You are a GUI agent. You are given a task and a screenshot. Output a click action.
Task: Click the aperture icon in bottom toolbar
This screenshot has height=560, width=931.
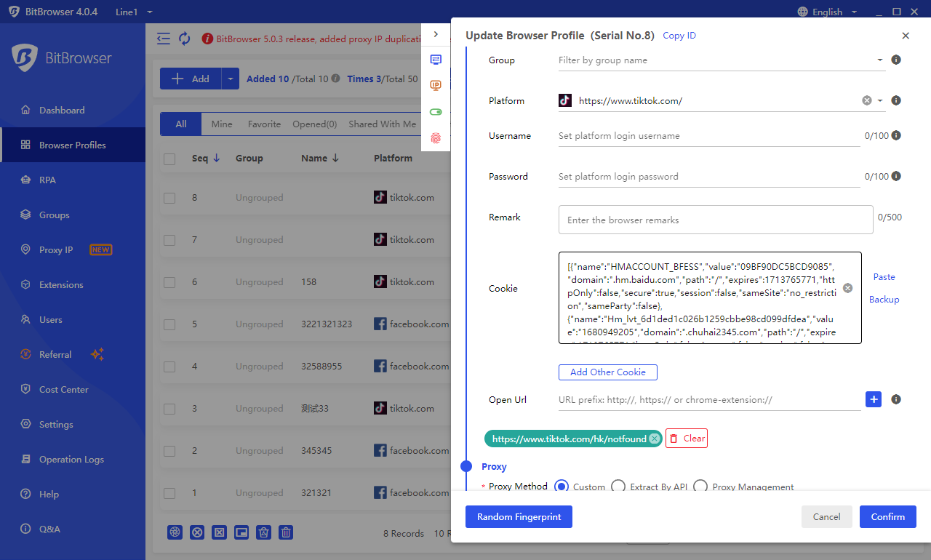[x=175, y=532]
